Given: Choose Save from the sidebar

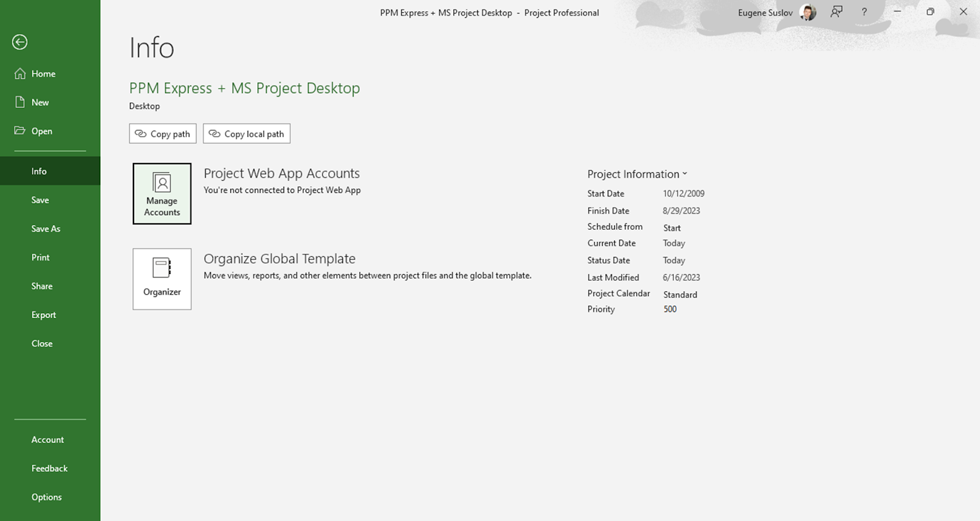Looking at the screenshot, I should tap(50, 200).
